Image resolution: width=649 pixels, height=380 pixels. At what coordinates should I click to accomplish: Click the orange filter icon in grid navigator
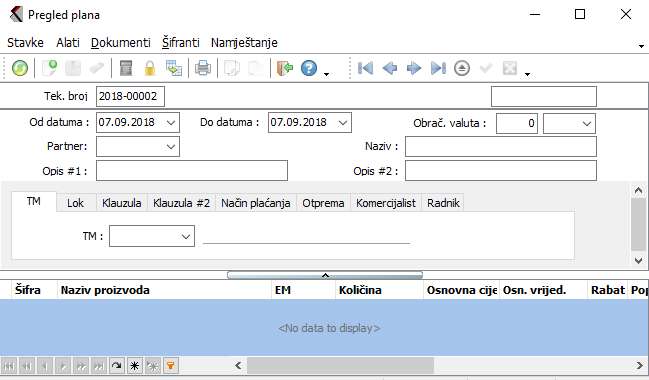[171, 366]
